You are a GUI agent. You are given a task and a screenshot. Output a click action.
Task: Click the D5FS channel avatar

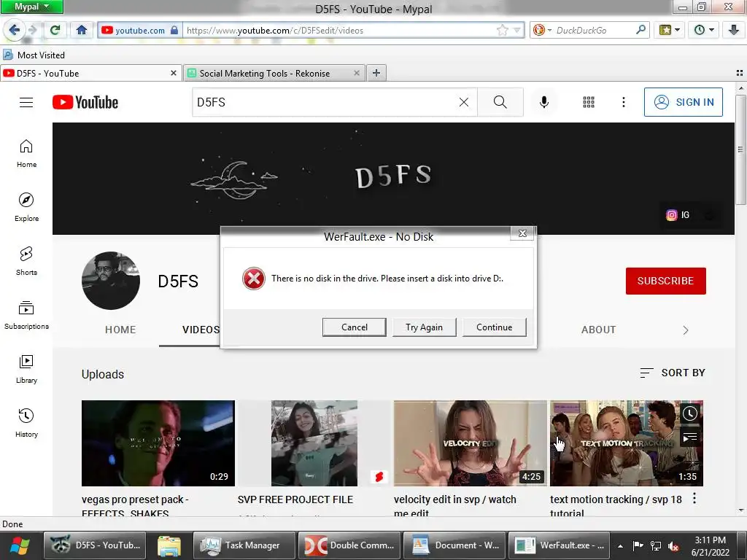111,281
